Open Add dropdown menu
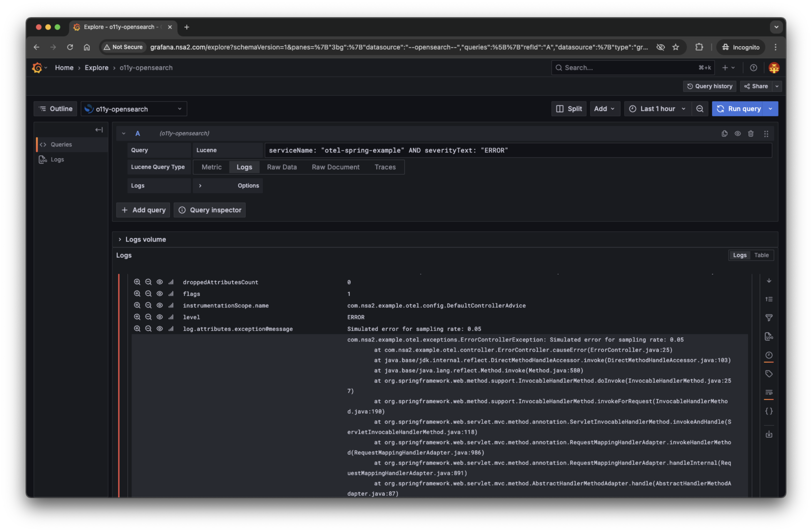 [605, 109]
